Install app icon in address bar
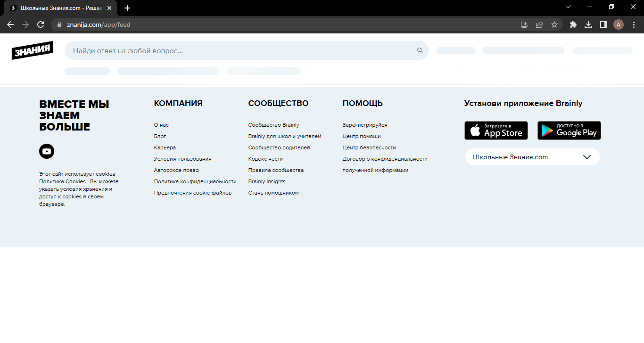The width and height of the screenshot is (644, 343). pyautogui.click(x=524, y=24)
